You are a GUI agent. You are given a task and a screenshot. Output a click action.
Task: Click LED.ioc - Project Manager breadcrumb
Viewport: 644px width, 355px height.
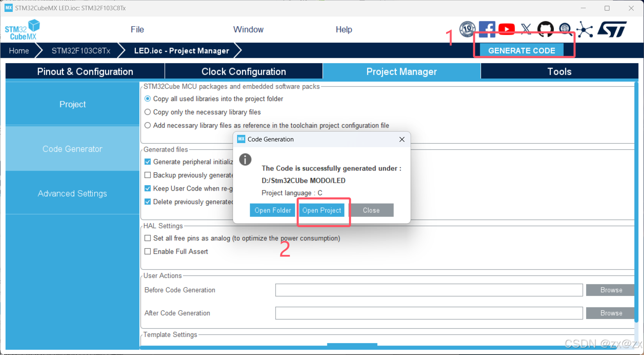[182, 50]
